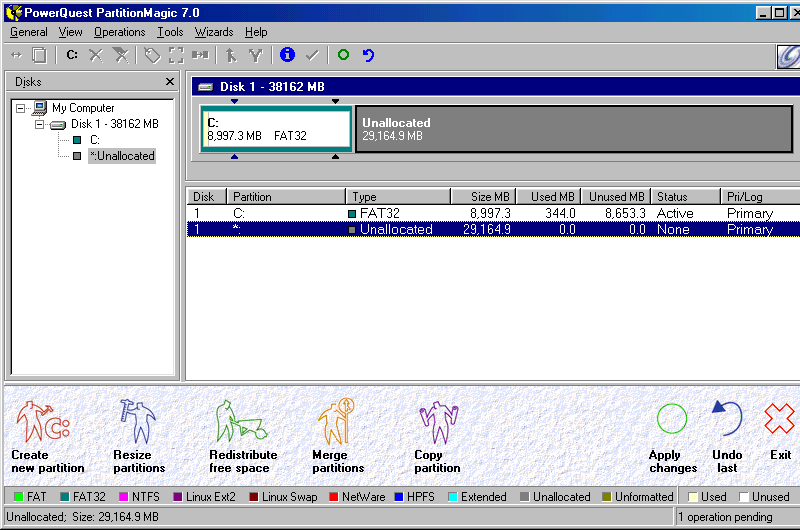Click the Undo last arrow icon
Screen dimensions: 800x530
[x=727, y=419]
